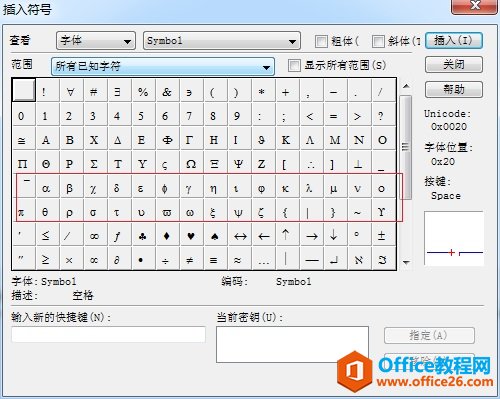The width and height of the screenshot is (500, 399).
Task: Click the 插入(I) insert button
Action: point(454,41)
